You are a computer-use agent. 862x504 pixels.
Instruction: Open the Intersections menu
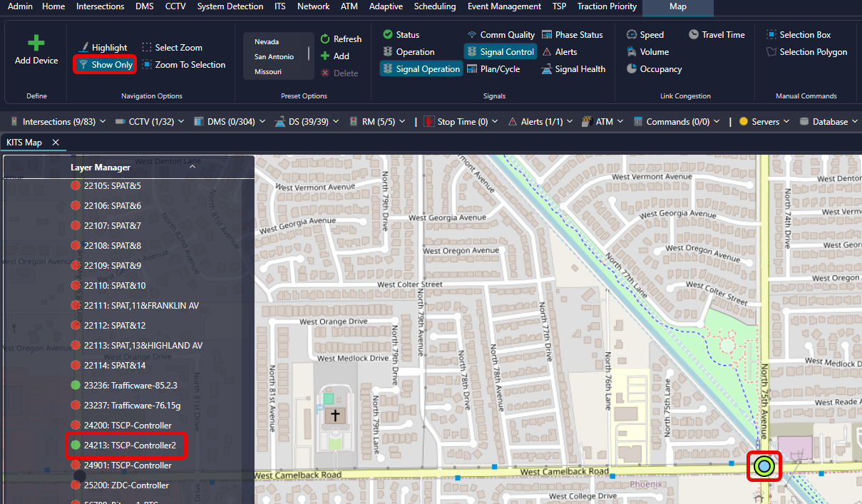tap(100, 6)
